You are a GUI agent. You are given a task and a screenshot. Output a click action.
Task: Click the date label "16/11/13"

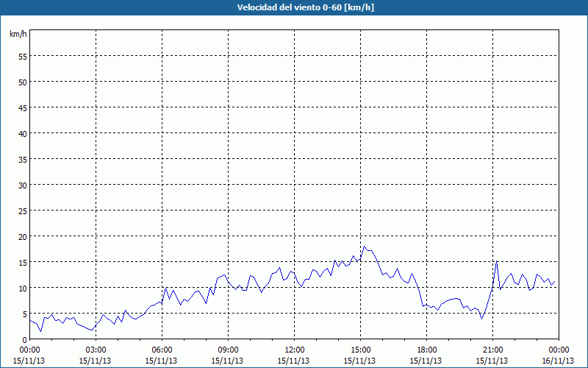pos(558,361)
